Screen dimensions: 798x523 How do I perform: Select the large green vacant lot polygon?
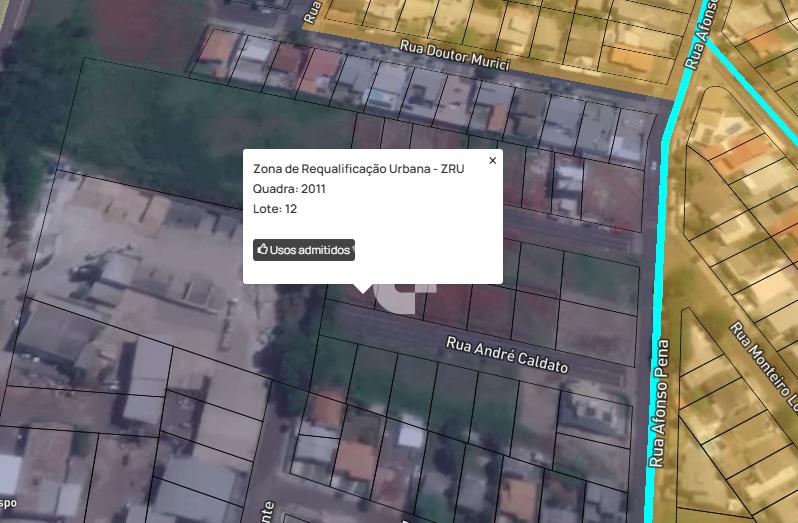click(x=193, y=127)
